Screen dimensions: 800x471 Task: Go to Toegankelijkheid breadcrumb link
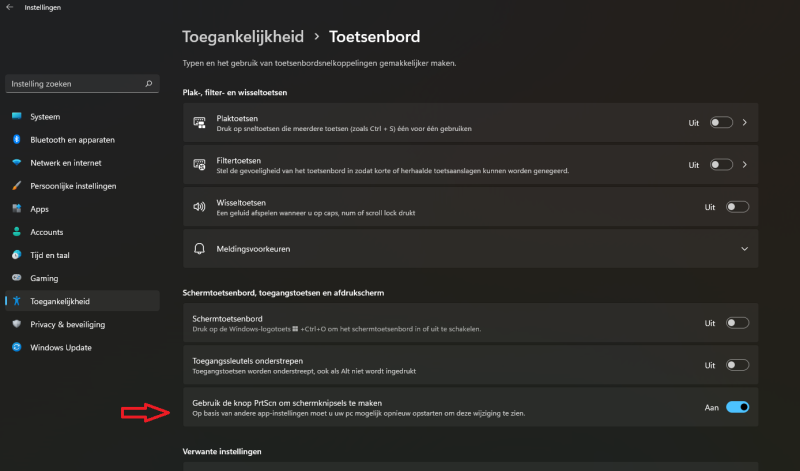[x=243, y=37]
